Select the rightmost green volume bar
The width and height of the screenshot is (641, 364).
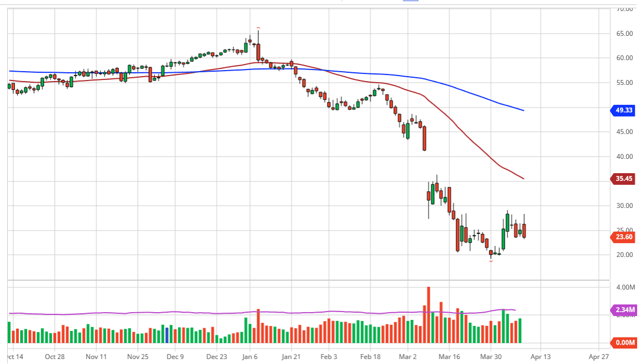click(520, 330)
